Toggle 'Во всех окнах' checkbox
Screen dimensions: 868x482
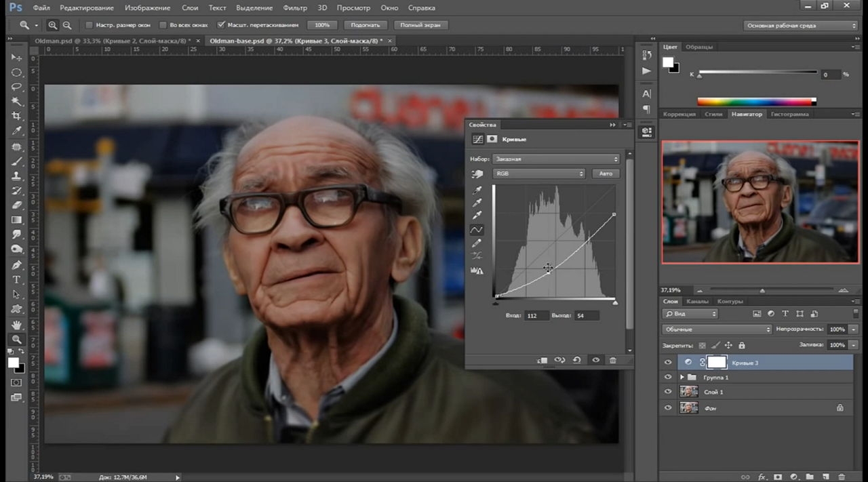(x=163, y=25)
